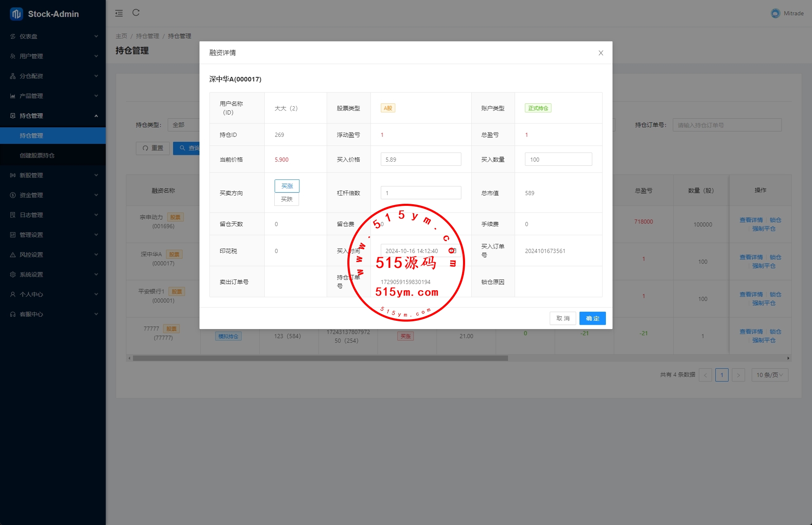The width and height of the screenshot is (812, 525).
Task: Click the calendar icon in 买入时间 field
Action: click(453, 251)
